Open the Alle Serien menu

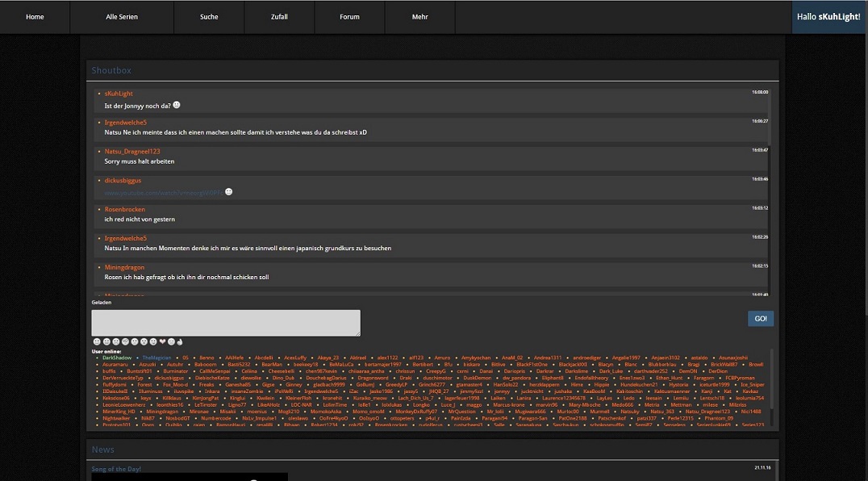(122, 17)
